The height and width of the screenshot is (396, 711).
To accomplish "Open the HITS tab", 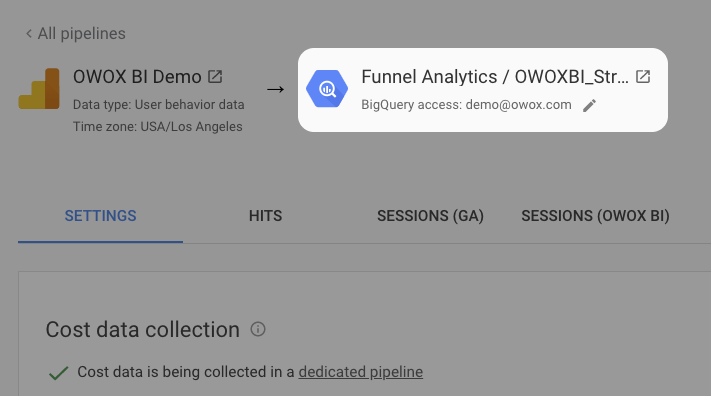I will click(265, 216).
